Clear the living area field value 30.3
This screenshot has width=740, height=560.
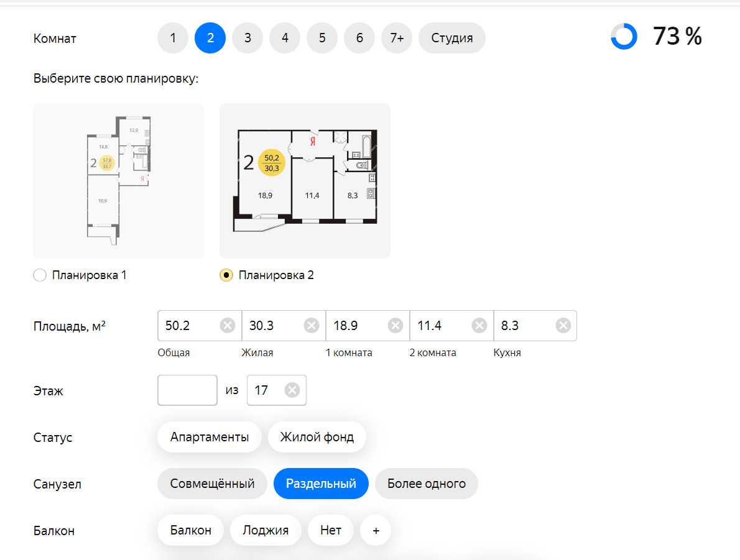point(312,326)
